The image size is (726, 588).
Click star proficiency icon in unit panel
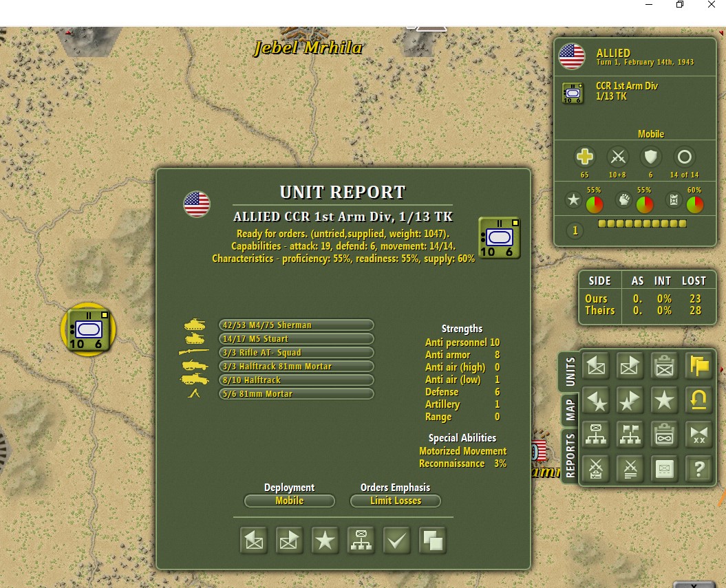pyautogui.click(x=574, y=200)
